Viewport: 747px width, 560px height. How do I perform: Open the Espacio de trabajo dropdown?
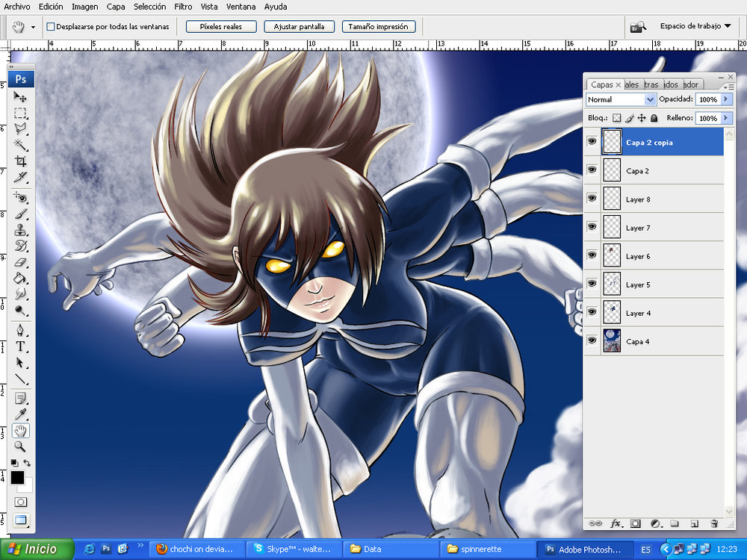[695, 26]
